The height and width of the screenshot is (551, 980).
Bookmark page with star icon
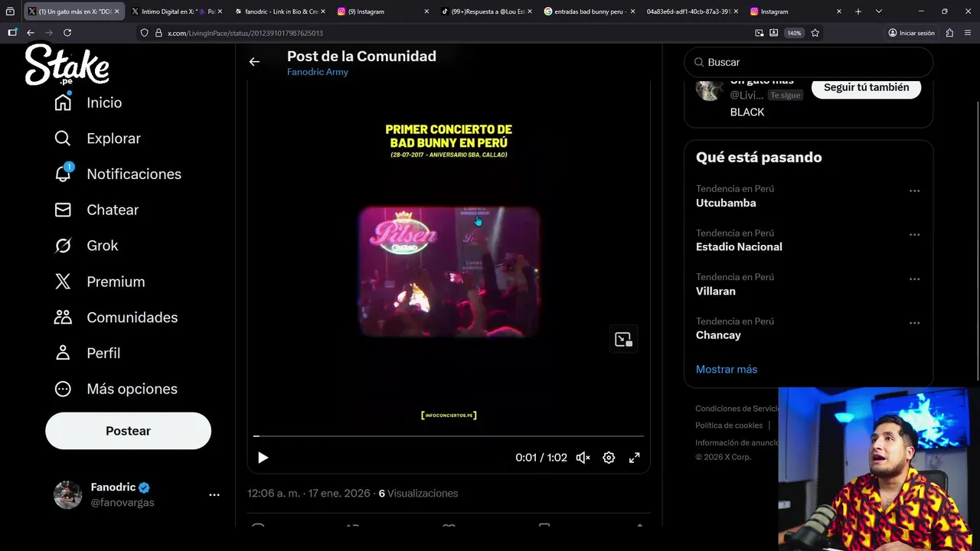click(x=815, y=33)
